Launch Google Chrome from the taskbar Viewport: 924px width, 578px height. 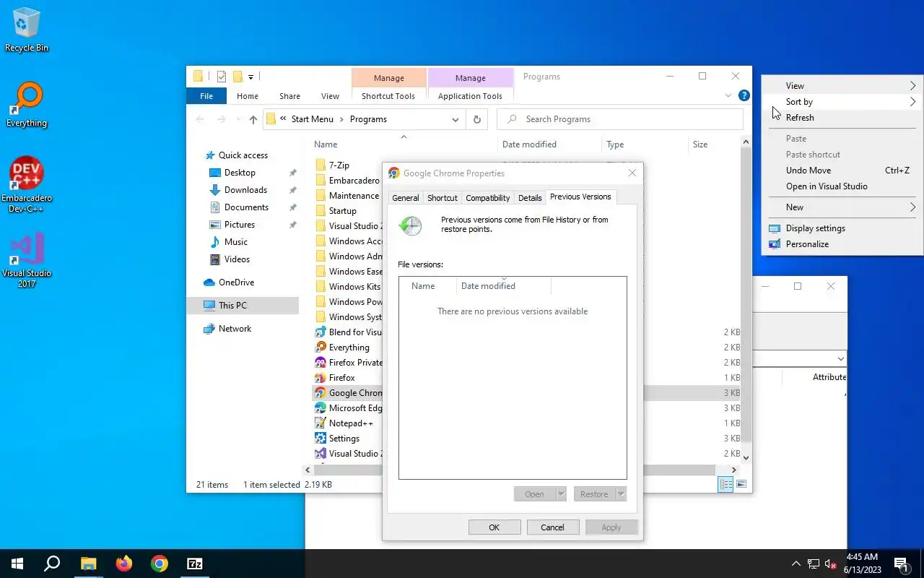(x=160, y=564)
